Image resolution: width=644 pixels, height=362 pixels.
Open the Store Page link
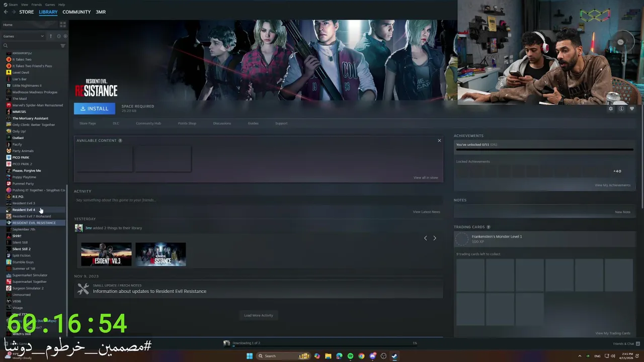(x=88, y=123)
